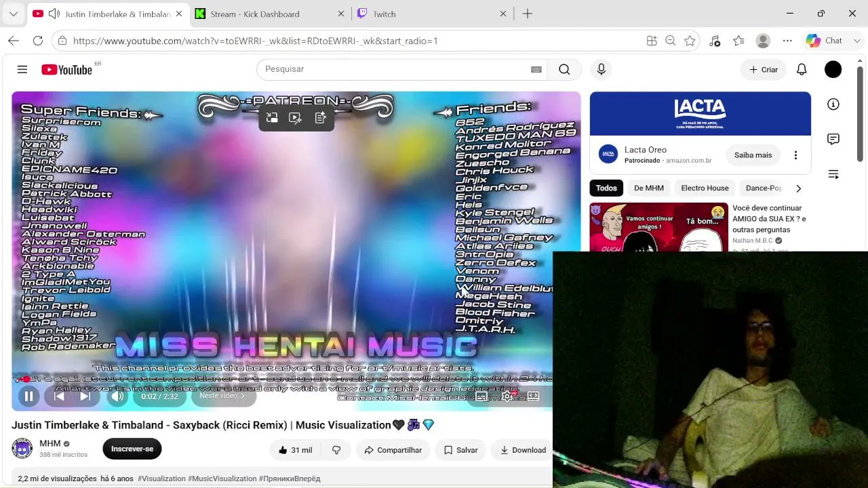Open the browser media control icon
Image resolution: width=868 pixels, height=488 pixels.
coord(715,41)
